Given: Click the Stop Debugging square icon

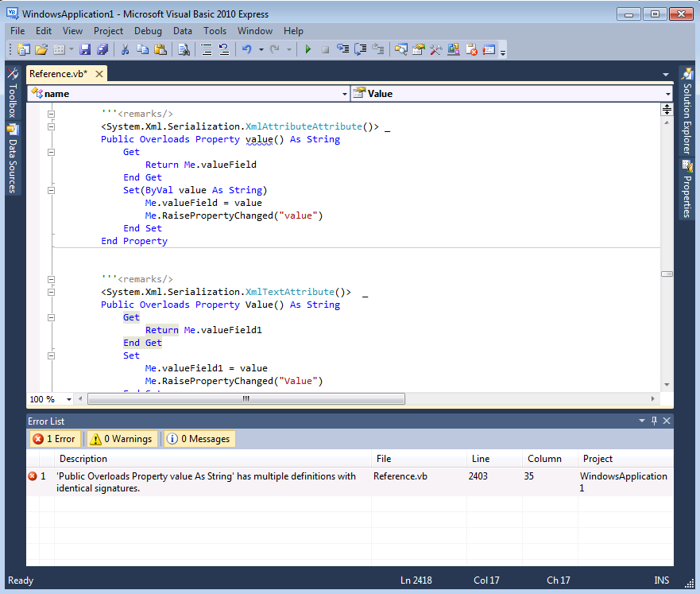Looking at the screenshot, I should click(326, 49).
